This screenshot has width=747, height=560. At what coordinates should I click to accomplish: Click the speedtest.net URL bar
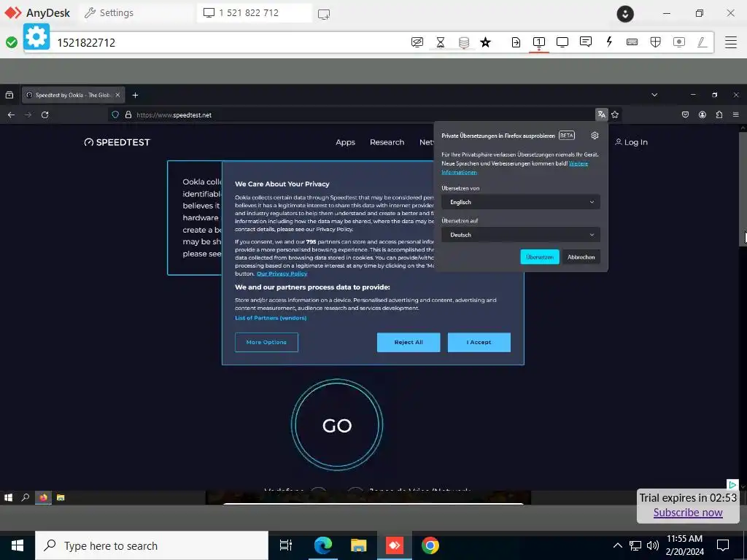352,114
